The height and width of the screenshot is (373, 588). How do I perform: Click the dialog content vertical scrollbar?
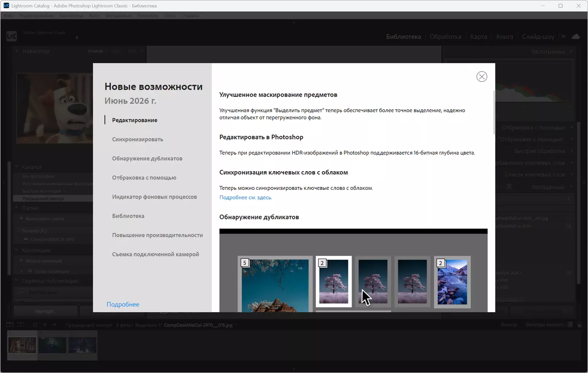(x=494, y=113)
